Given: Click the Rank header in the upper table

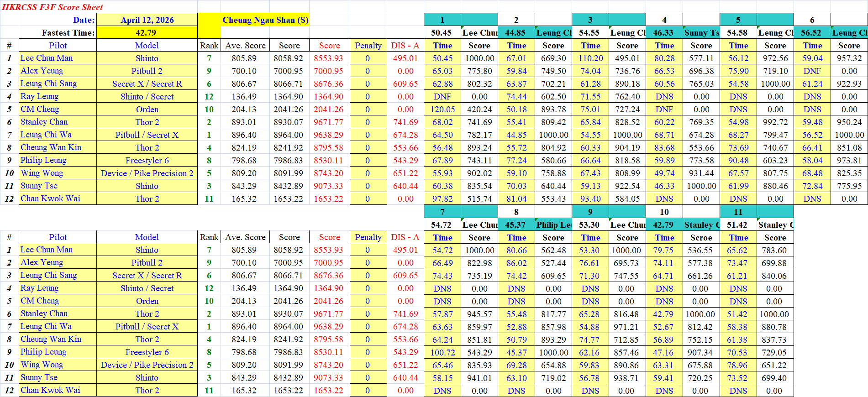Looking at the screenshot, I should [209, 46].
